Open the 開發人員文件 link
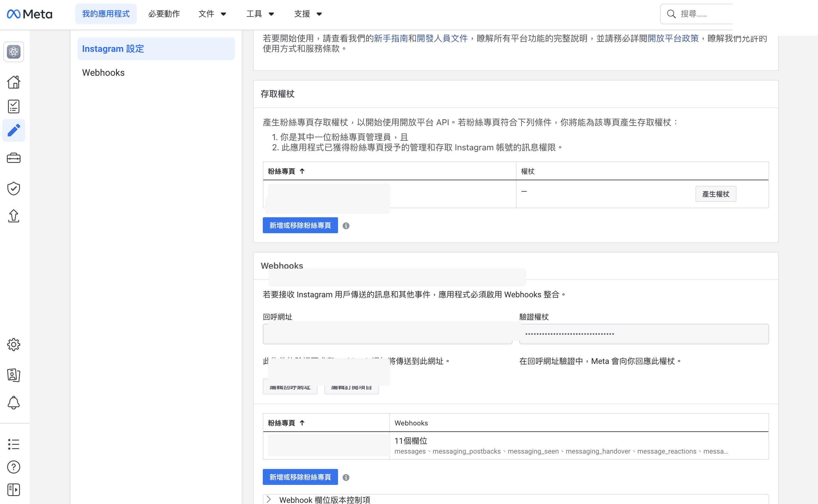818x504 pixels. (442, 38)
